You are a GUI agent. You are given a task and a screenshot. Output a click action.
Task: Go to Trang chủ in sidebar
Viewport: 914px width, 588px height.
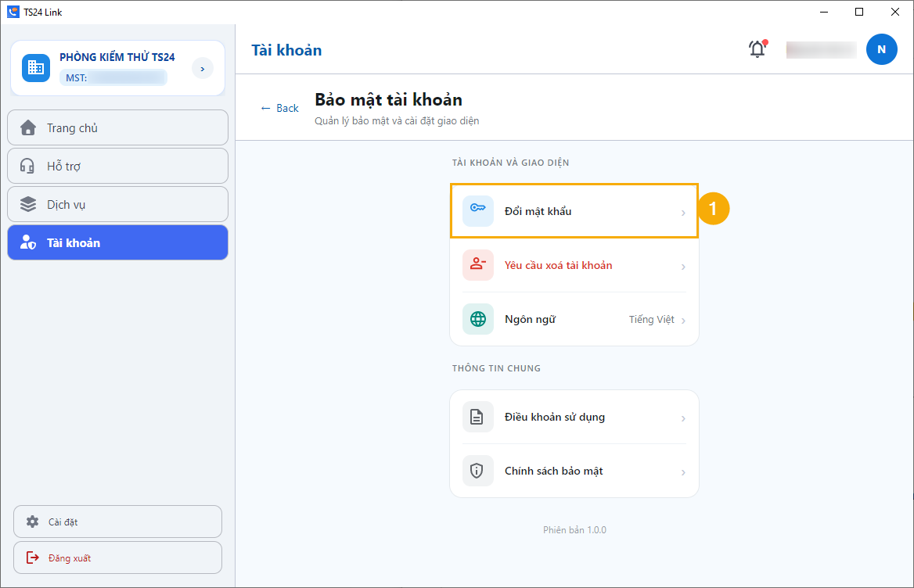117,127
